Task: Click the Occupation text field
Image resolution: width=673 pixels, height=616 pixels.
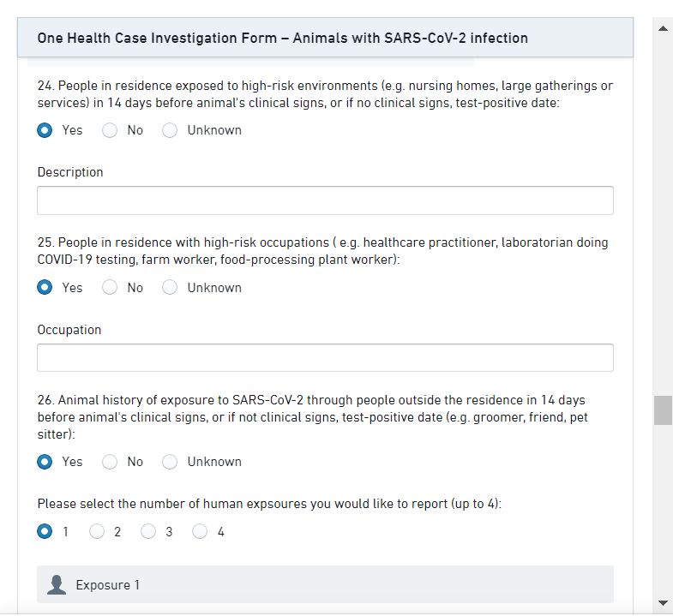Action: coord(325,358)
